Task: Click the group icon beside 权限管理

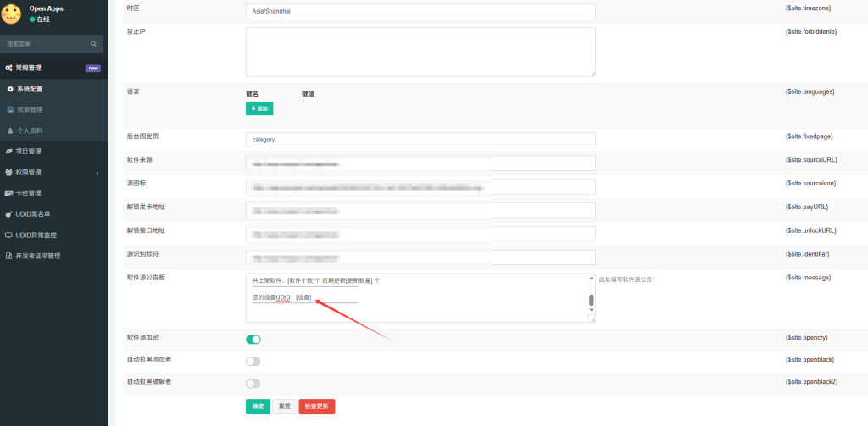Action: pos(8,172)
